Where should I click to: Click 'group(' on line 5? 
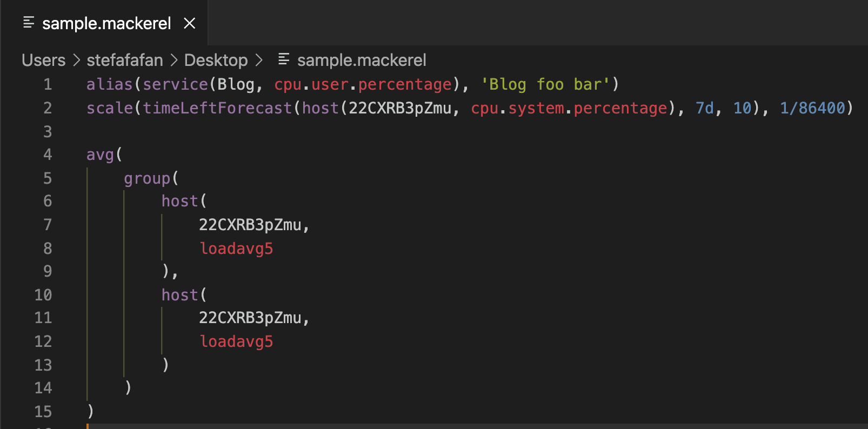[x=151, y=178]
